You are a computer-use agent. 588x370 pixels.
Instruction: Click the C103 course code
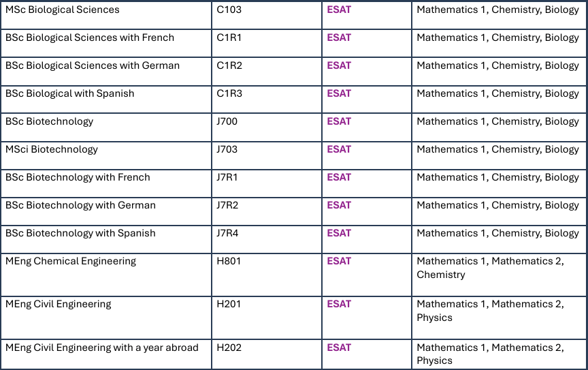pyautogui.click(x=229, y=10)
